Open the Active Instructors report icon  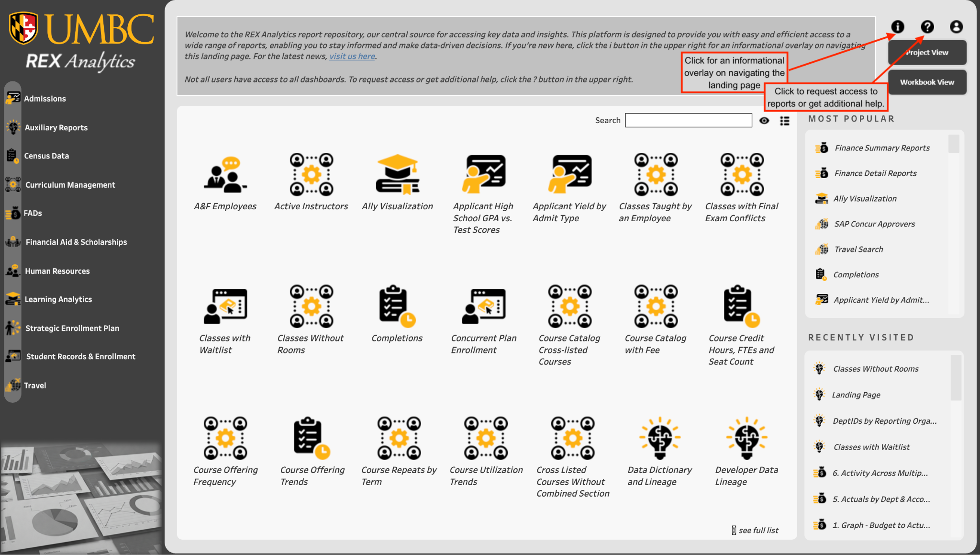pos(312,174)
